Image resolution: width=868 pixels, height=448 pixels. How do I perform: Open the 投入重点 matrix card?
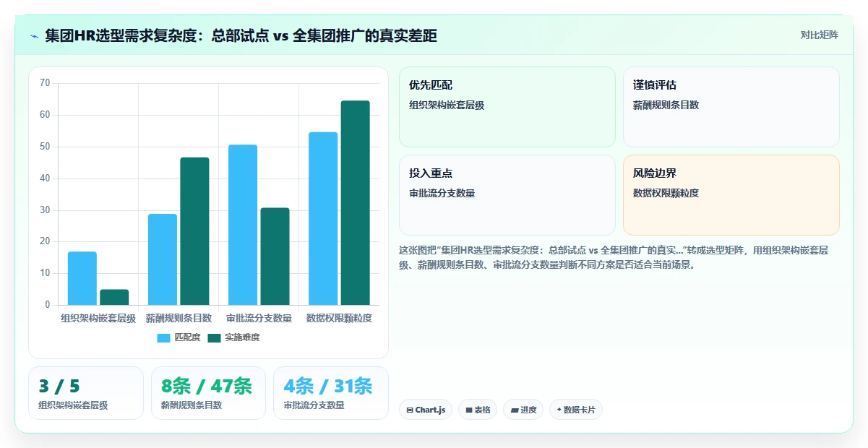[507, 195]
